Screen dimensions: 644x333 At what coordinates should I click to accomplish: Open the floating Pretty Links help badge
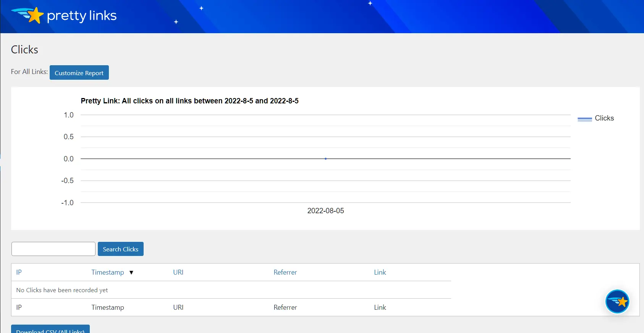pyautogui.click(x=617, y=301)
